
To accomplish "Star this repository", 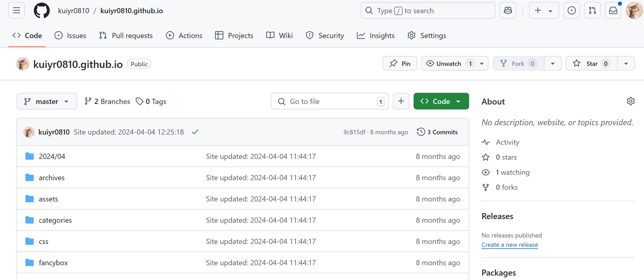I will pos(592,64).
